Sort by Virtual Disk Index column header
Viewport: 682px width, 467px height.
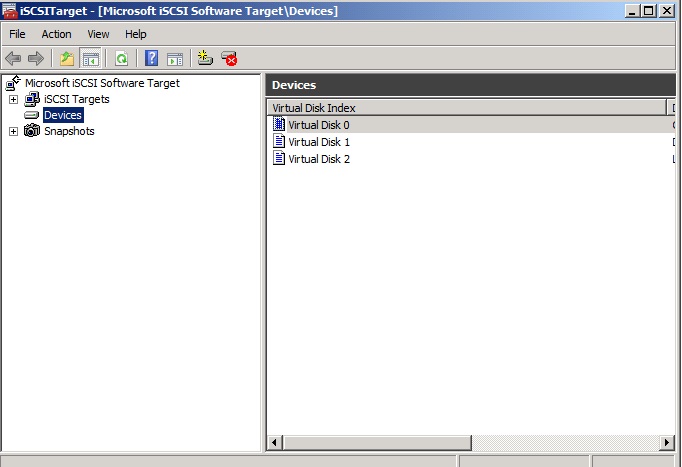point(467,108)
